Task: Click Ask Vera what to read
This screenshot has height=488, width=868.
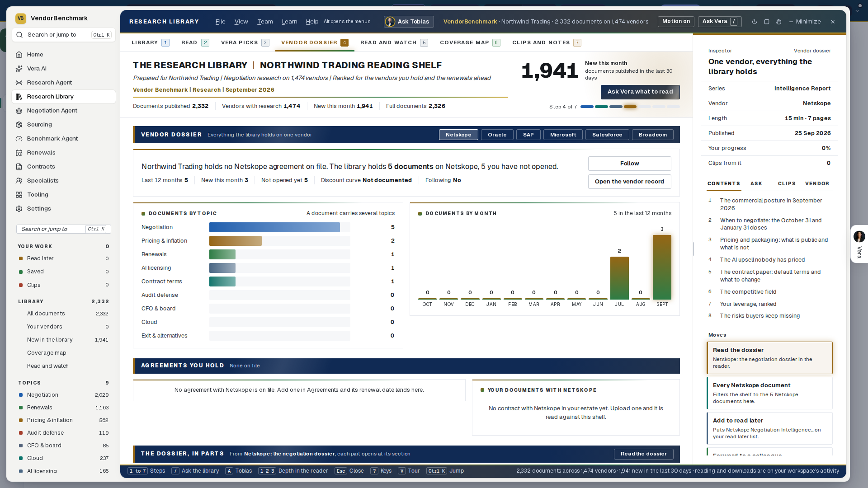Action: (640, 92)
